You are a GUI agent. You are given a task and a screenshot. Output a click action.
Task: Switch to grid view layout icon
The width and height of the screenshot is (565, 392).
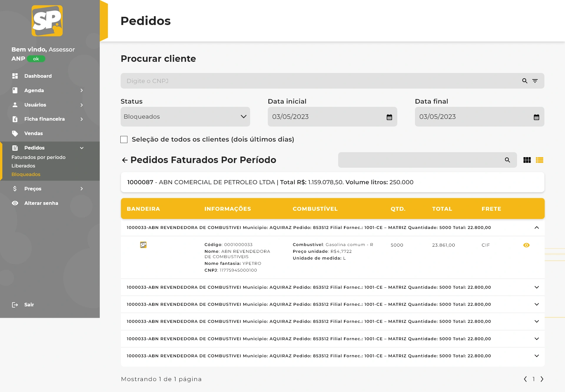pos(527,160)
